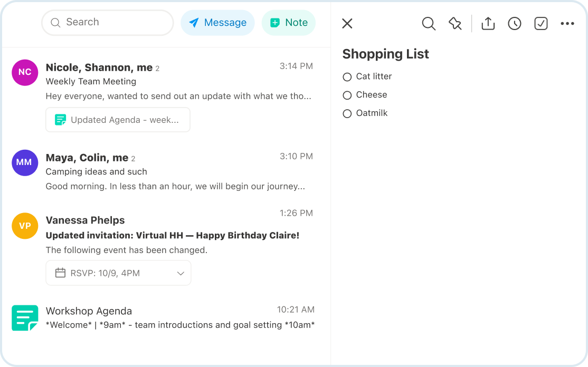The width and height of the screenshot is (588, 367).
Task: Open the Updated Agenda attachment chip
Action: point(118,120)
